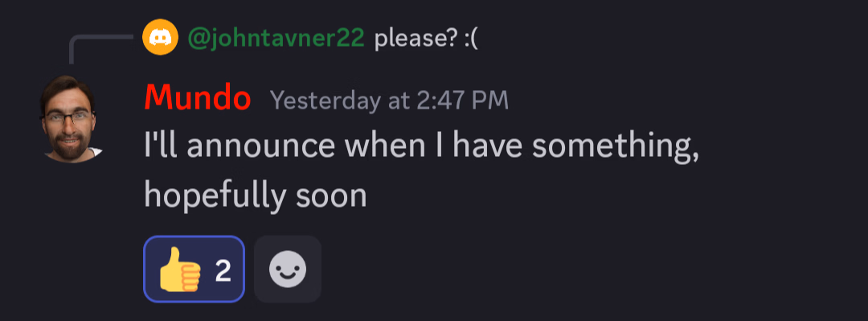The image size is (868, 321).
Task: Click the word "announce" in Mundo's message
Action: [x=260, y=147]
